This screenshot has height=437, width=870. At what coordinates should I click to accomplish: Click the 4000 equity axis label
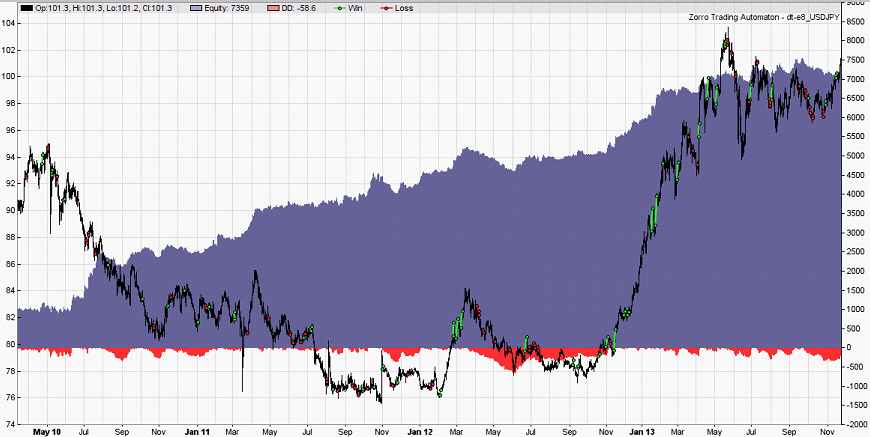[855, 195]
